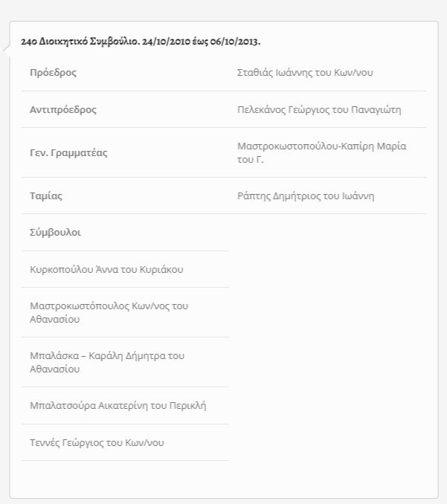The image size is (447, 504).
Task: Select the 'Σύμβουλοι' section label
Action: point(55,233)
